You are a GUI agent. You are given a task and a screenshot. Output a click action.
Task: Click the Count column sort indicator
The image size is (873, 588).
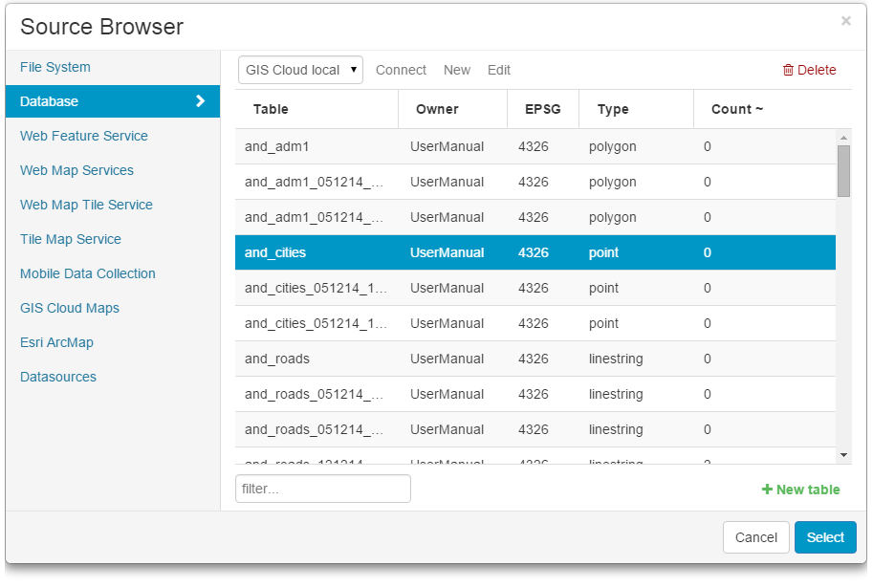[759, 109]
